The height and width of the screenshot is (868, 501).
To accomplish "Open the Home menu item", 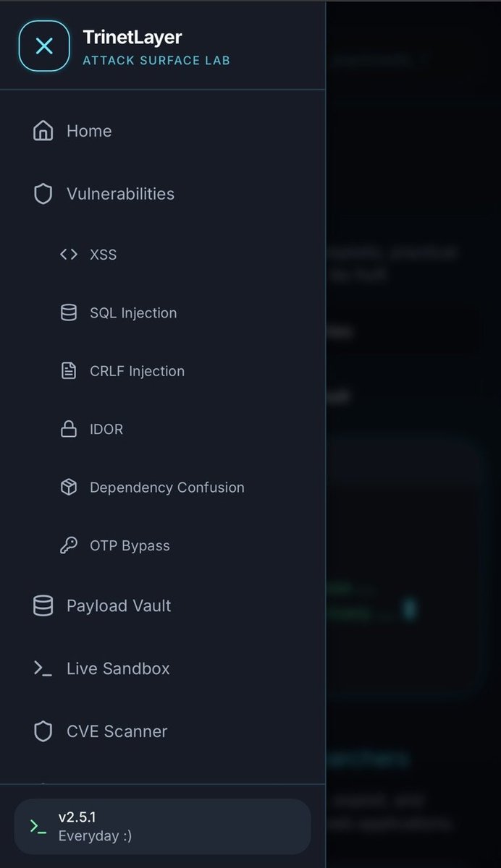I will click(x=163, y=131).
